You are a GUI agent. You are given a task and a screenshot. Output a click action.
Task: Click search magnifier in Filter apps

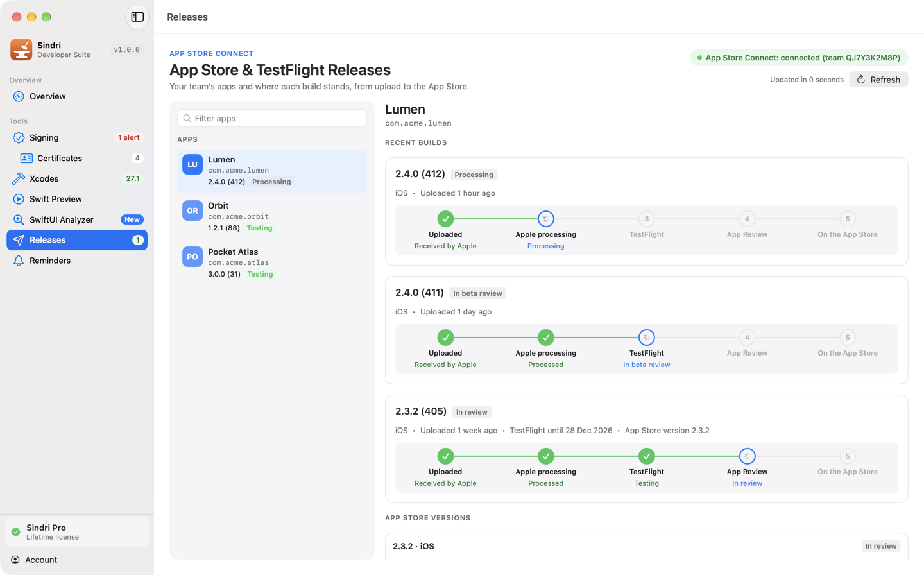pos(187,118)
